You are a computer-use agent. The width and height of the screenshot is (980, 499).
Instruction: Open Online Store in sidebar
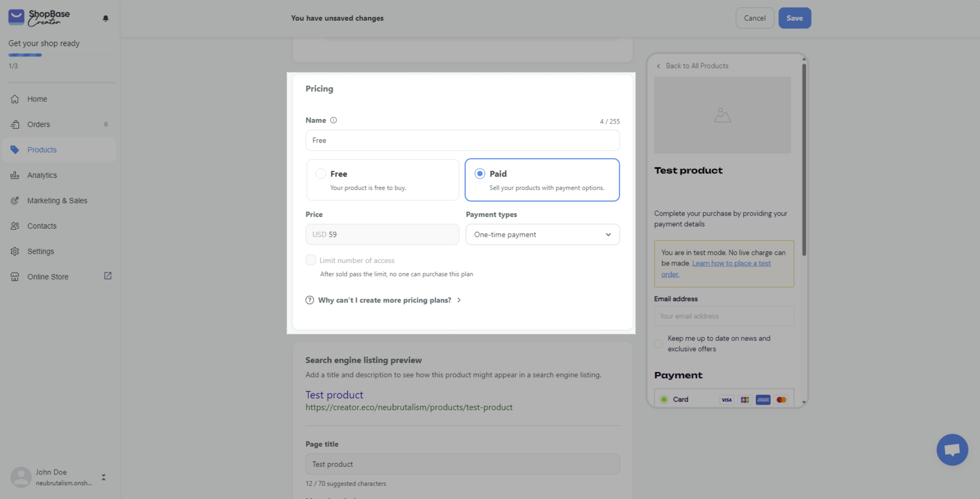point(59,277)
